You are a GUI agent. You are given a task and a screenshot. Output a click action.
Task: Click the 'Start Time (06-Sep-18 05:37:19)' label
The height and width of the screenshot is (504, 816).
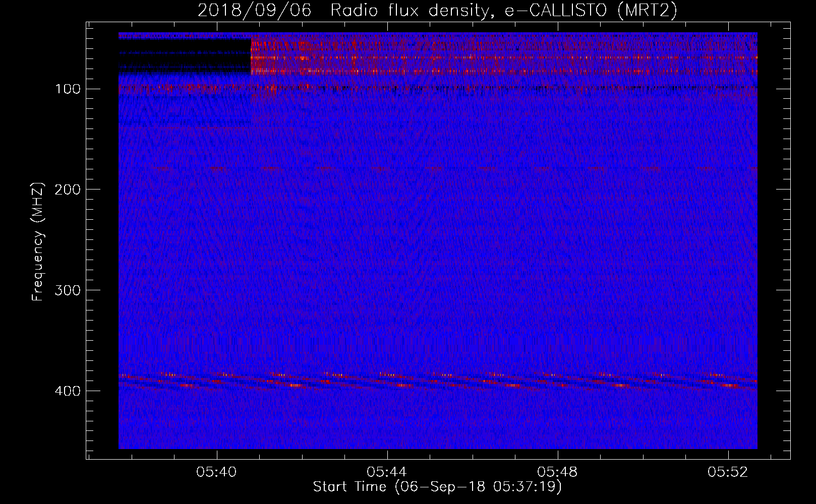coord(437,487)
